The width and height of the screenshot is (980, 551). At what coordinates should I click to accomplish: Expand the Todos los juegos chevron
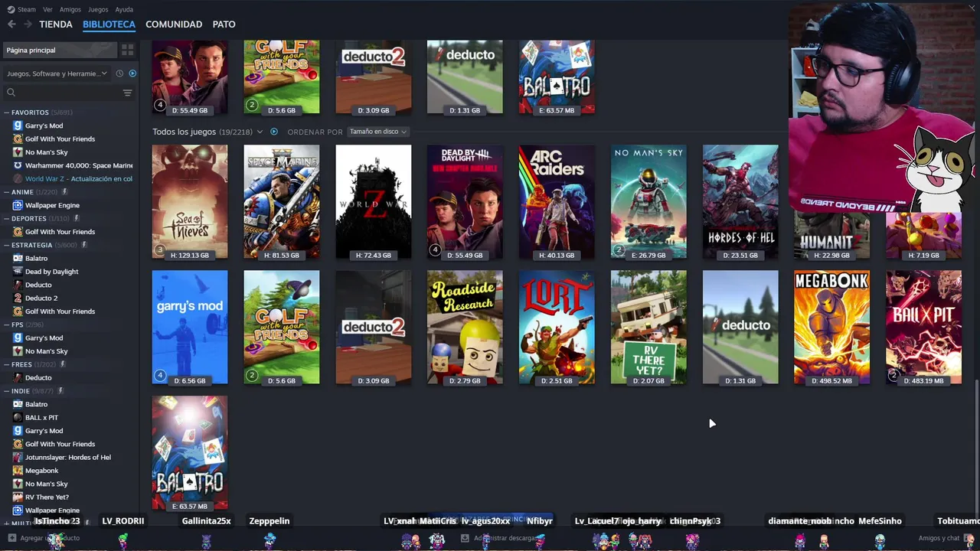pyautogui.click(x=260, y=132)
